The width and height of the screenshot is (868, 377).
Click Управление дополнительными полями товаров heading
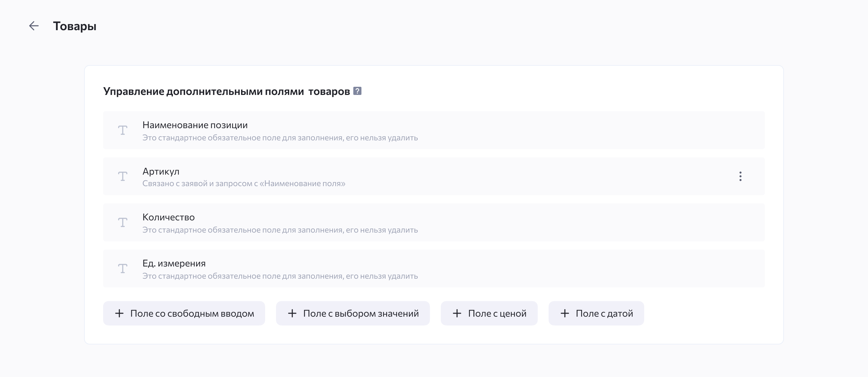coord(226,91)
